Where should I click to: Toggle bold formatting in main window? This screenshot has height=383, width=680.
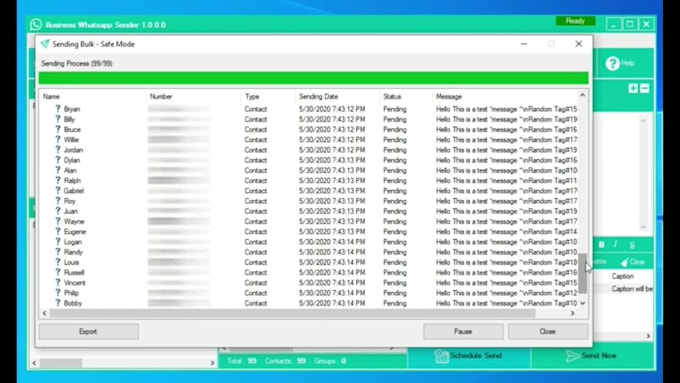[602, 245]
